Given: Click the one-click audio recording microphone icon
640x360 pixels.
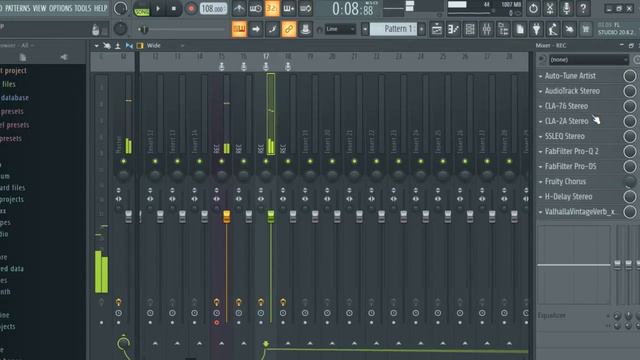Looking at the screenshot, I should (x=567, y=8).
